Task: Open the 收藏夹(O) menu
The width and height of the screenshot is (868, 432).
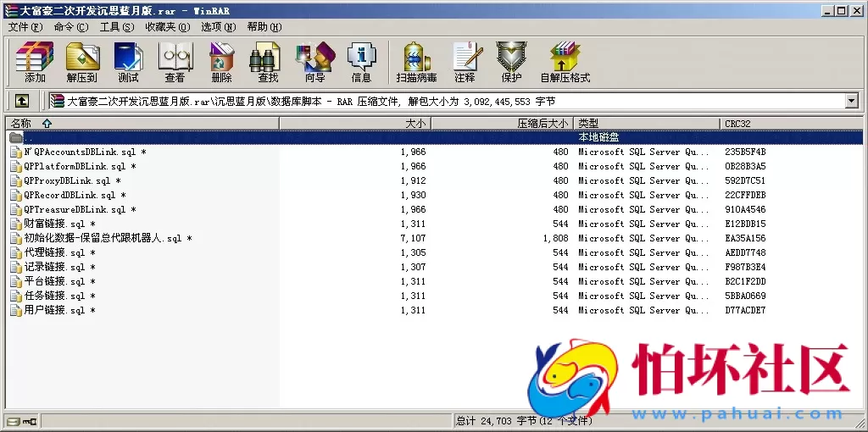Action: pyautogui.click(x=167, y=27)
